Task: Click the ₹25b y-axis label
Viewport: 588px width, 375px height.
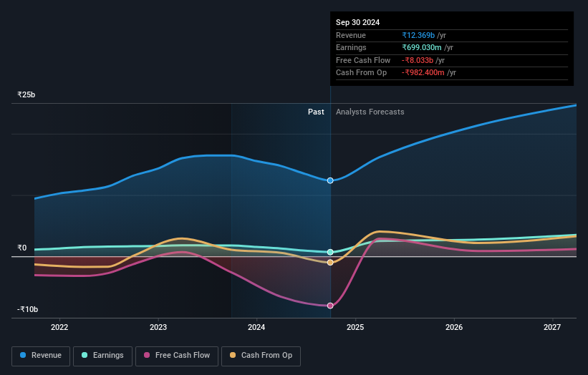Action: [x=26, y=94]
